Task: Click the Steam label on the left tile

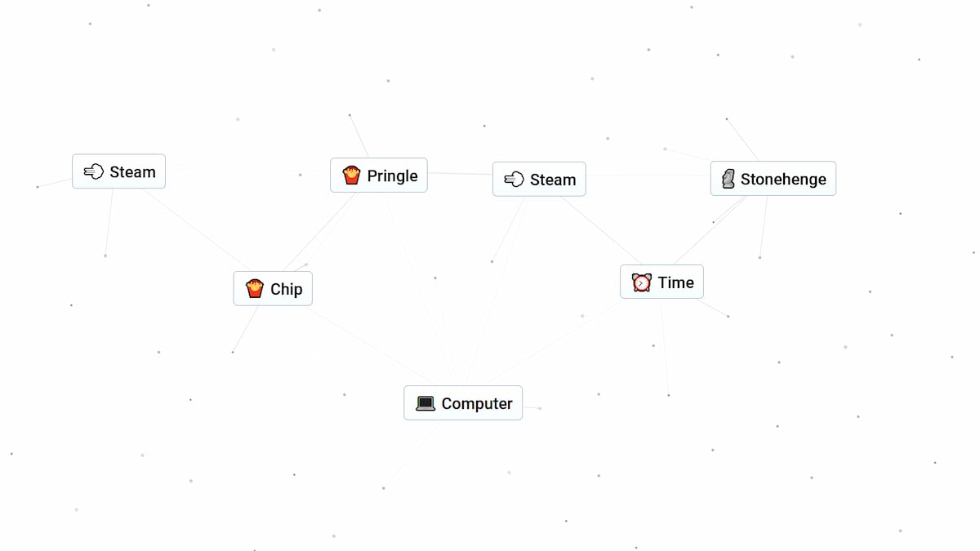Action: click(133, 171)
